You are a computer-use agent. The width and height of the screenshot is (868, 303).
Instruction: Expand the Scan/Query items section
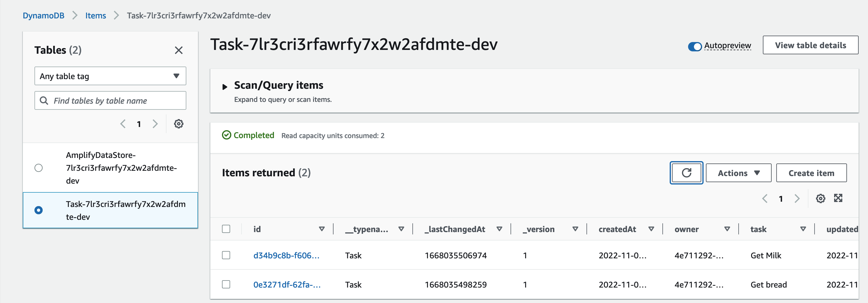click(x=225, y=87)
